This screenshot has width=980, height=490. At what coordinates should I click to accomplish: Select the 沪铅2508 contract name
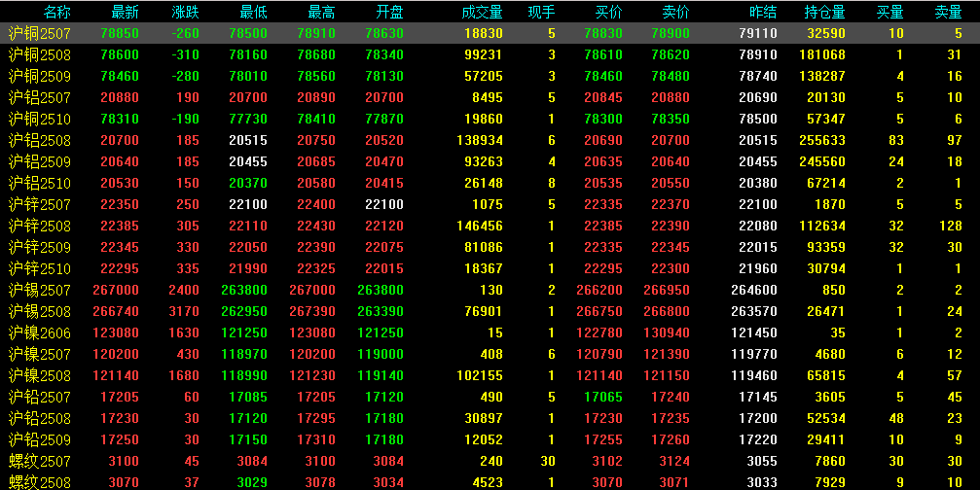pyautogui.click(x=40, y=418)
